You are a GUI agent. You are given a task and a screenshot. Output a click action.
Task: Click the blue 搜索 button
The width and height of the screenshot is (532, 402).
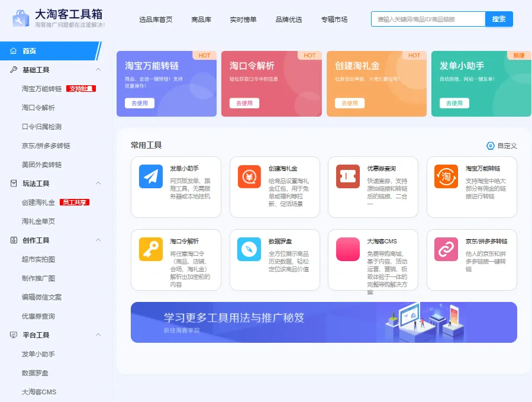tap(499, 19)
